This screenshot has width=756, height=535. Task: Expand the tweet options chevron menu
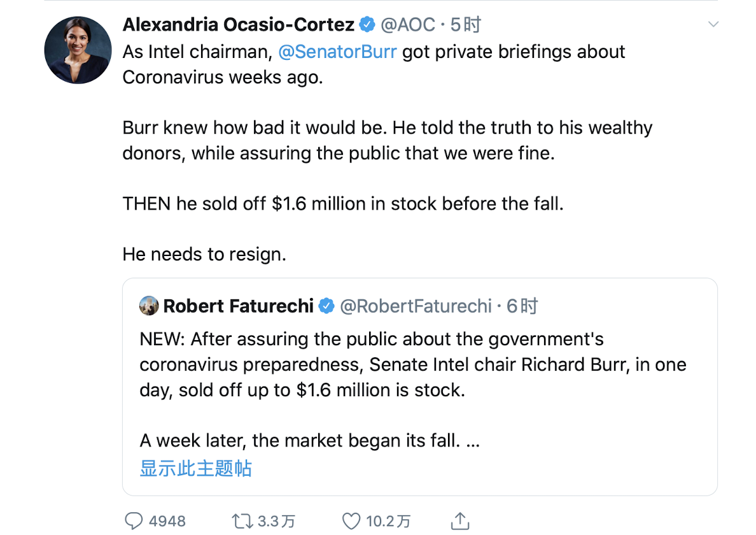[713, 25]
